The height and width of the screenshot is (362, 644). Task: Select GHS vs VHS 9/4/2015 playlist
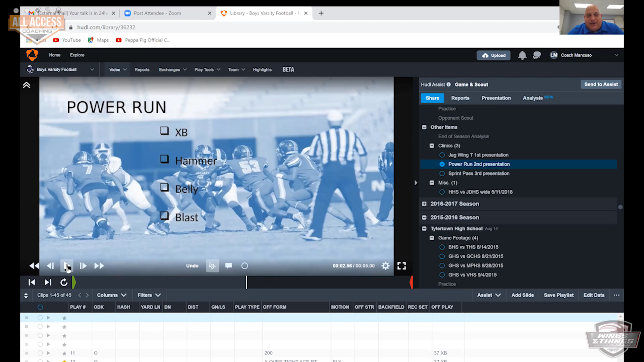pyautogui.click(x=442, y=275)
